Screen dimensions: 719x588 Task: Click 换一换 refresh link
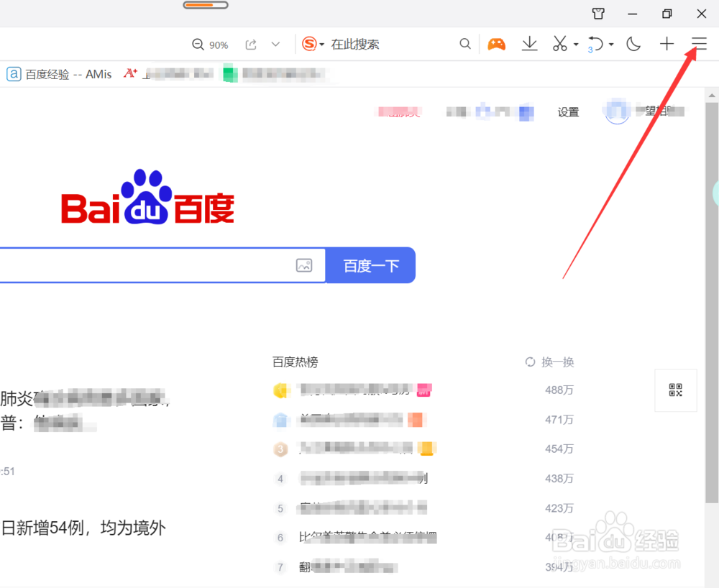coord(558,362)
